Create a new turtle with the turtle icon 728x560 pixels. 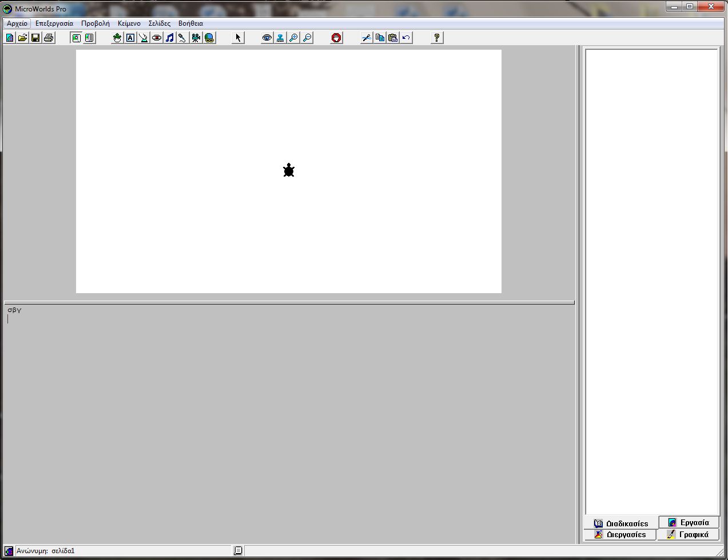click(117, 38)
